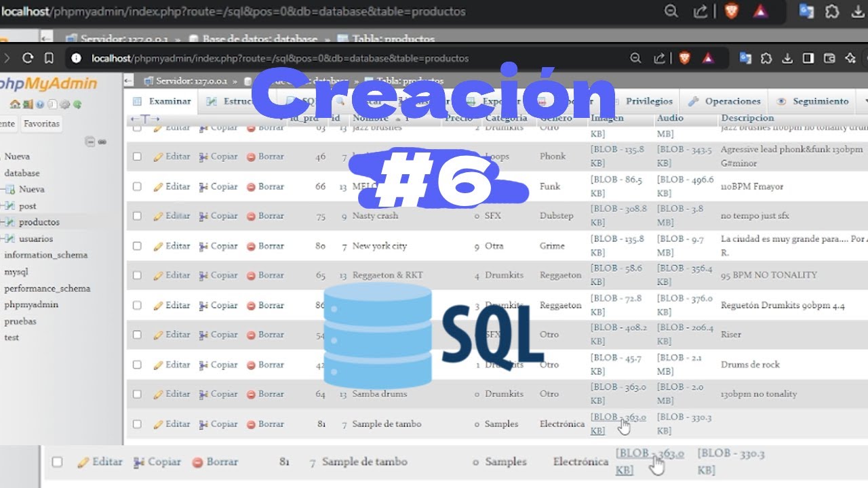This screenshot has height=488, width=868.
Task: Open the [BLOB - 496.6 KB] audio link
Action: pyautogui.click(x=685, y=186)
